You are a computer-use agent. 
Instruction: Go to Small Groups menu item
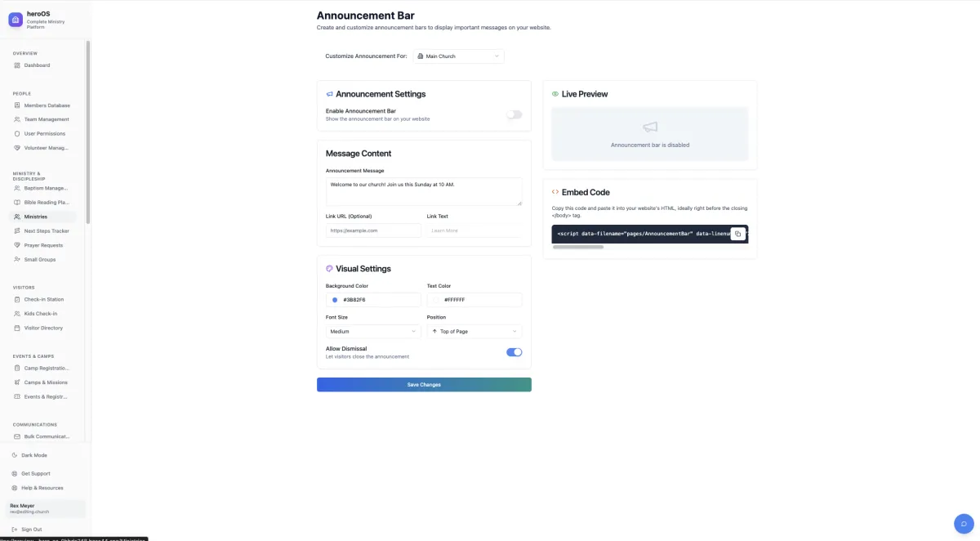click(42, 260)
